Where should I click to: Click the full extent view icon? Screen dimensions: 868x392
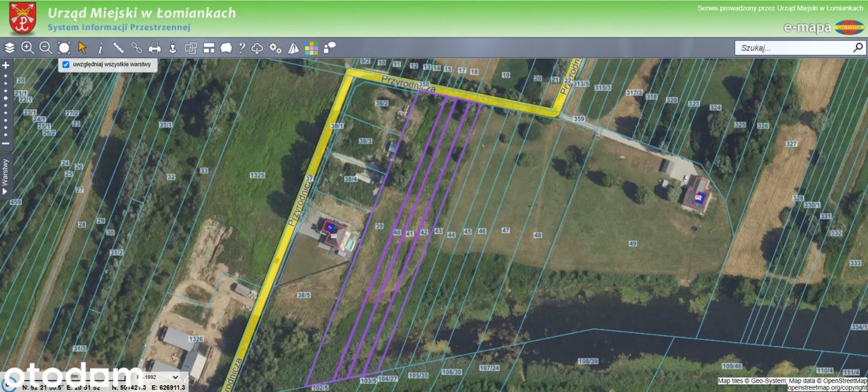pyautogui.click(x=64, y=47)
